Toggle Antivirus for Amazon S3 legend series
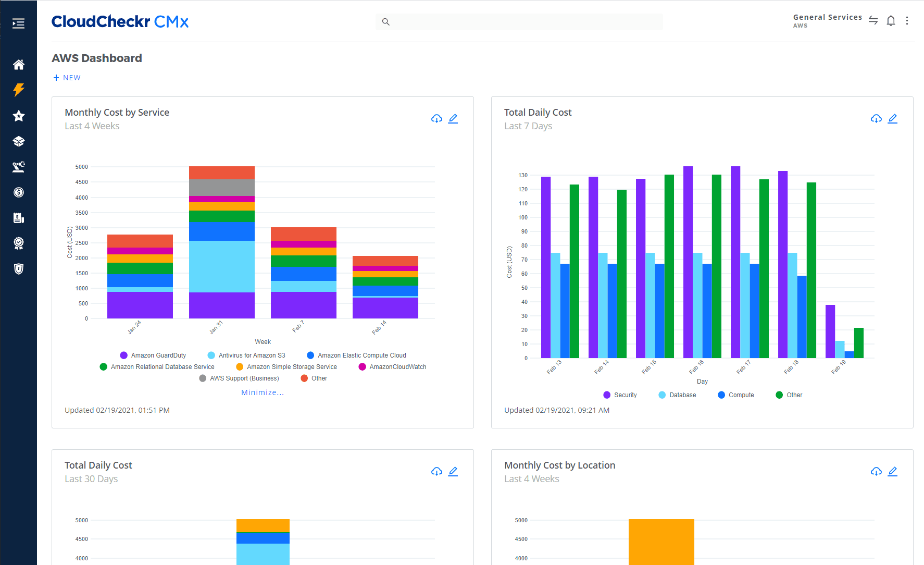924x565 pixels. coord(246,355)
